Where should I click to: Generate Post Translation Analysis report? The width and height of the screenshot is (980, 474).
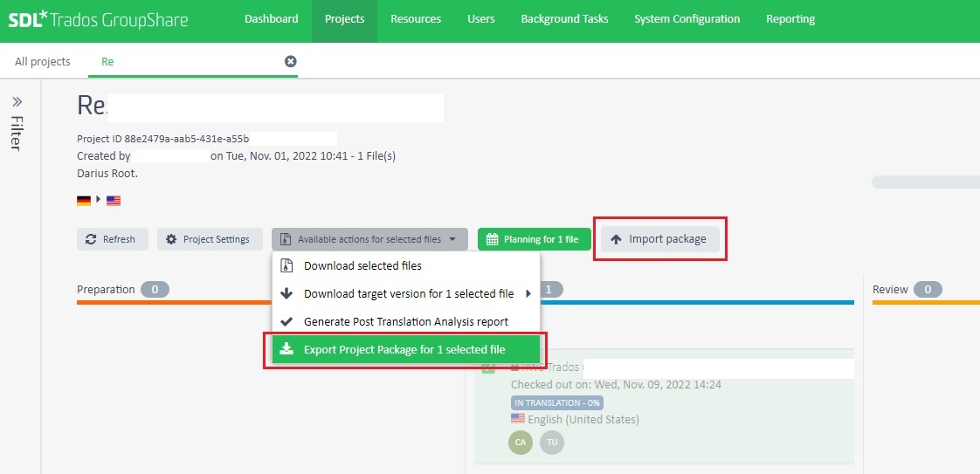tap(405, 321)
